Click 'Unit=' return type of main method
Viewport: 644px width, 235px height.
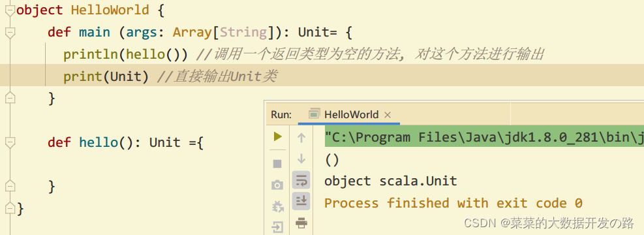(x=318, y=32)
